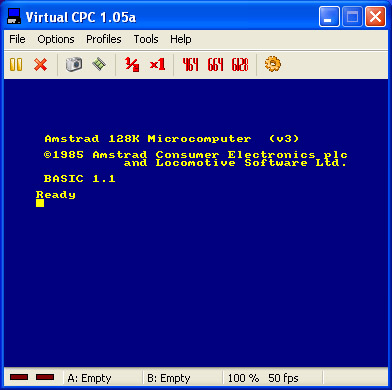Screen dimensions: 392x390
Task: Click the drive A: Empty status panel
Action: click(x=103, y=378)
